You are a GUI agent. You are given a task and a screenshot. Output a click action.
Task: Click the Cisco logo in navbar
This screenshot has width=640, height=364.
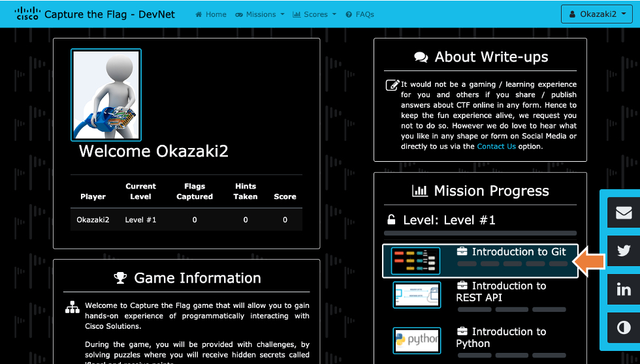[27, 14]
